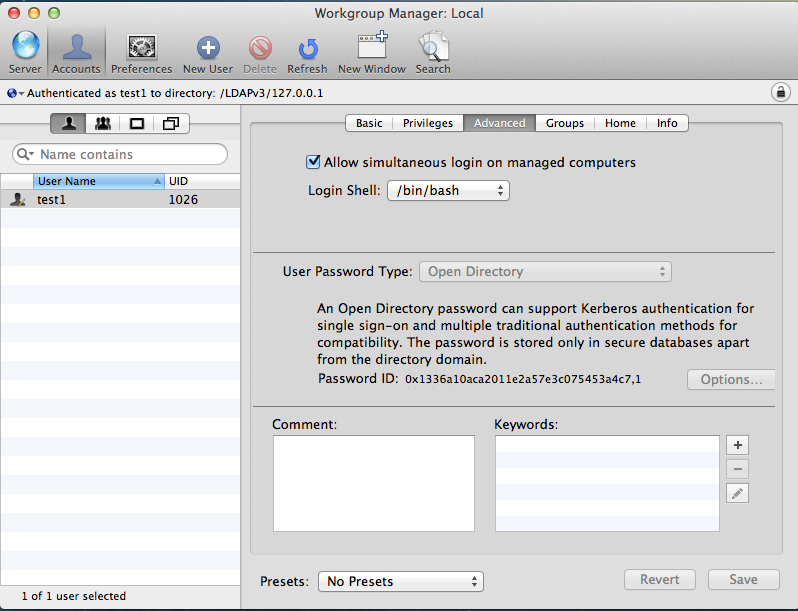This screenshot has width=798, height=611.
Task: Click the Keywords list box
Action: 607,483
